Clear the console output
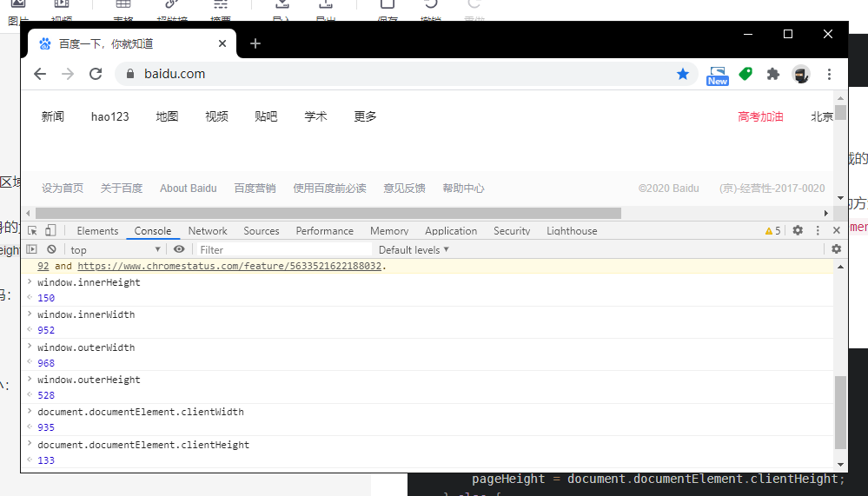The height and width of the screenshot is (496, 868). coord(51,249)
